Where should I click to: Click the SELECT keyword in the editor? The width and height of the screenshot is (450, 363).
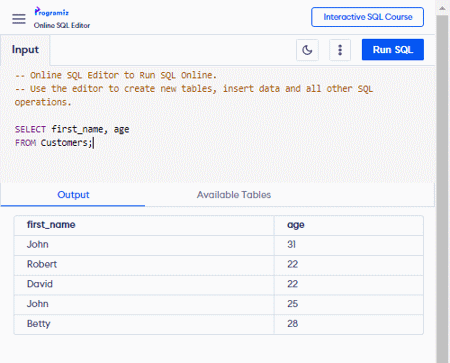point(30,129)
